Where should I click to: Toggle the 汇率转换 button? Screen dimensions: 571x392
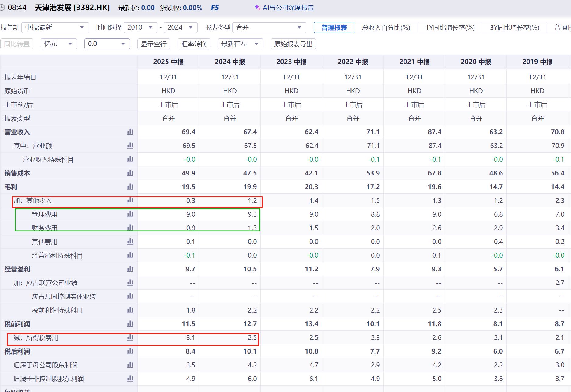click(194, 44)
